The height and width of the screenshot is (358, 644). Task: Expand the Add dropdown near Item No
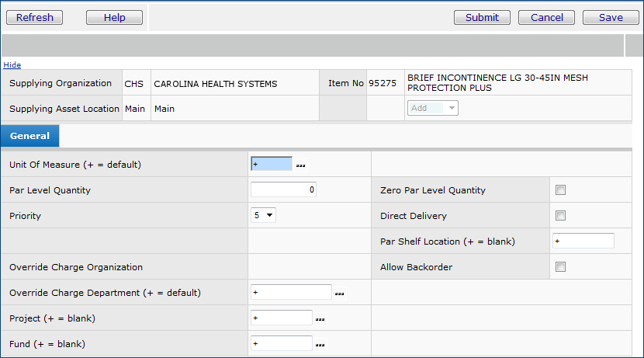(x=432, y=109)
